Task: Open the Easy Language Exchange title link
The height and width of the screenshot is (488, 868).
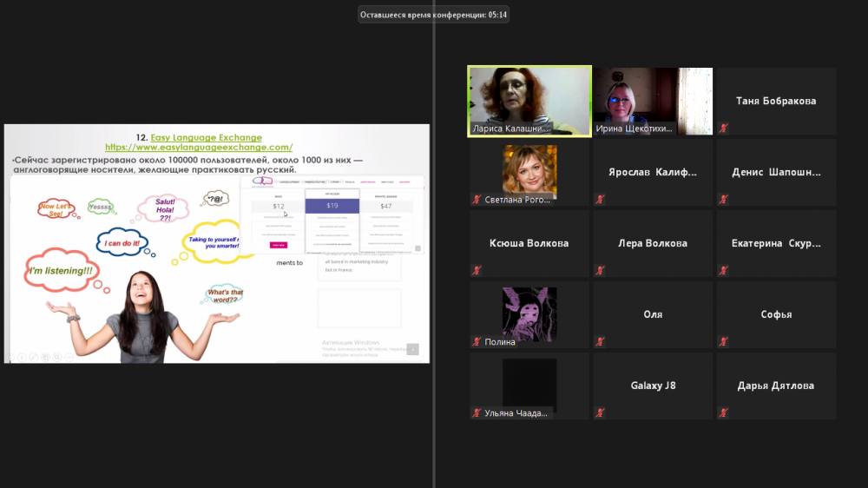Action: tap(206, 137)
